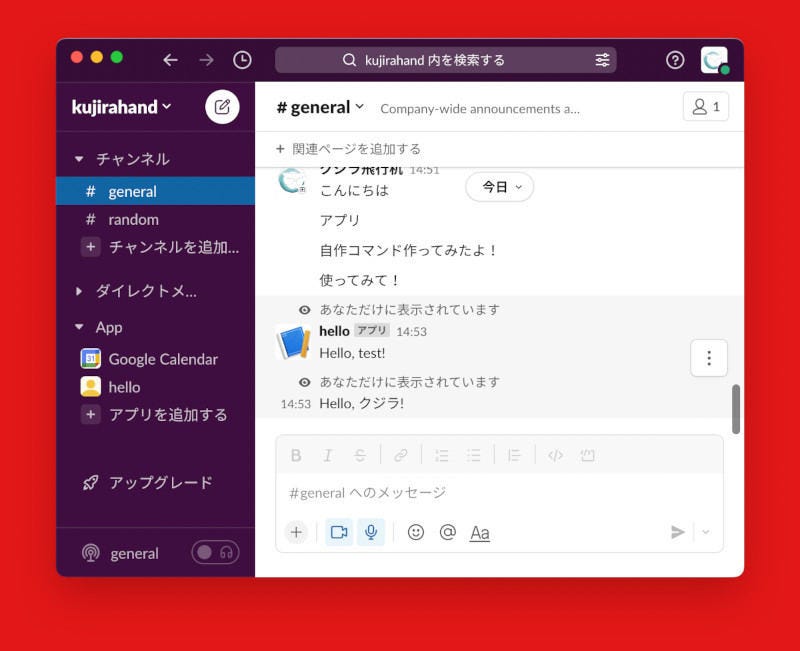Open the emoji picker icon
This screenshot has width=800, height=651.
(x=416, y=532)
